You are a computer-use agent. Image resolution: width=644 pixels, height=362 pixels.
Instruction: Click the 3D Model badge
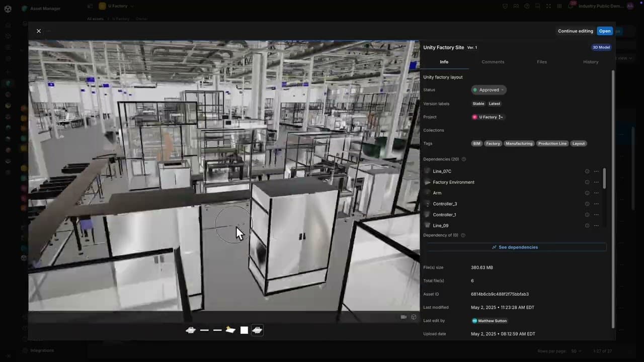point(601,47)
